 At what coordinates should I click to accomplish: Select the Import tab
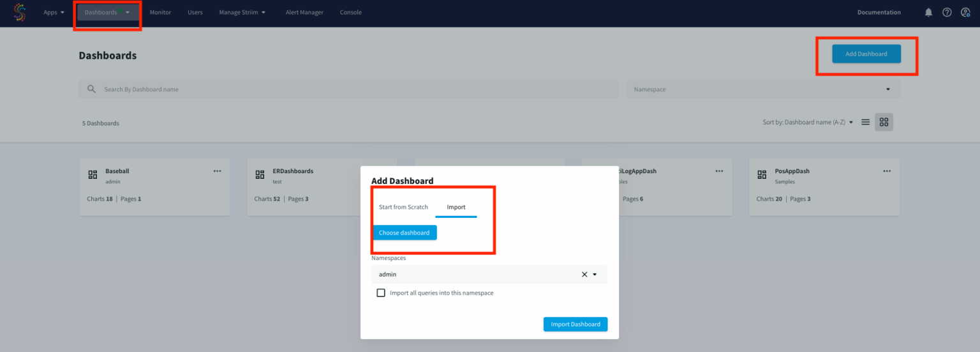pos(456,207)
